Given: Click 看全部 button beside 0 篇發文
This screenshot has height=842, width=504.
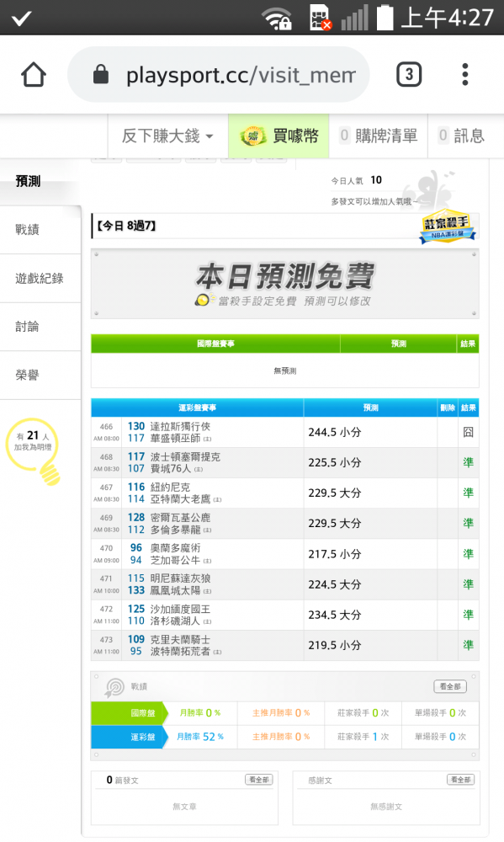Looking at the screenshot, I should [258, 780].
